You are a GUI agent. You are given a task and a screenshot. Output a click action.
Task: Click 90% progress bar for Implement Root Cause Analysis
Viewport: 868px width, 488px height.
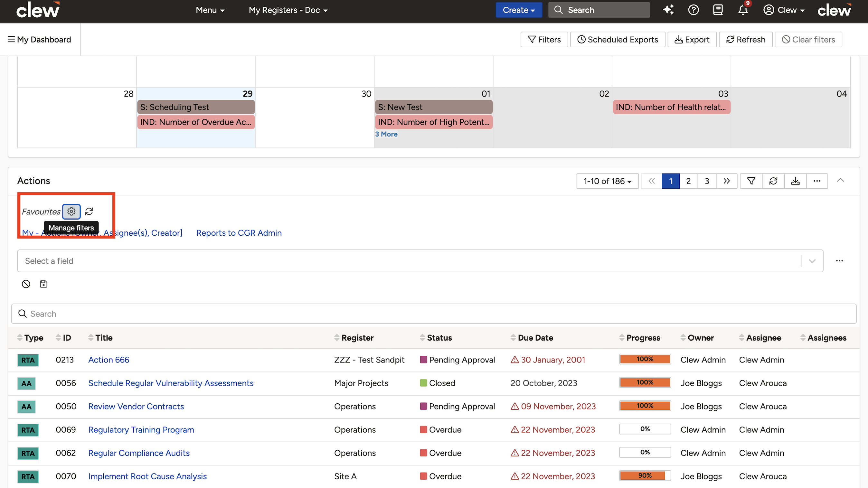[645, 475]
